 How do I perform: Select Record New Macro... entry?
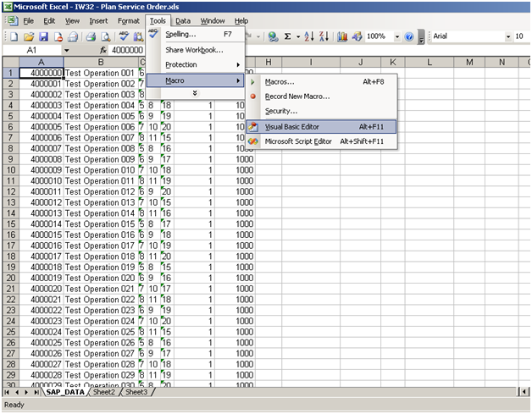tap(321, 97)
